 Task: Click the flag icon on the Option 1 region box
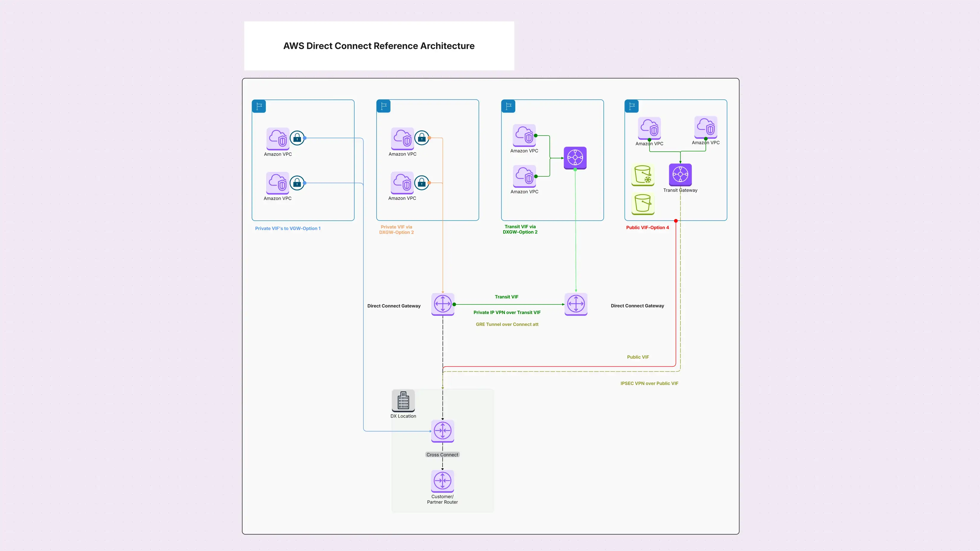point(259,106)
